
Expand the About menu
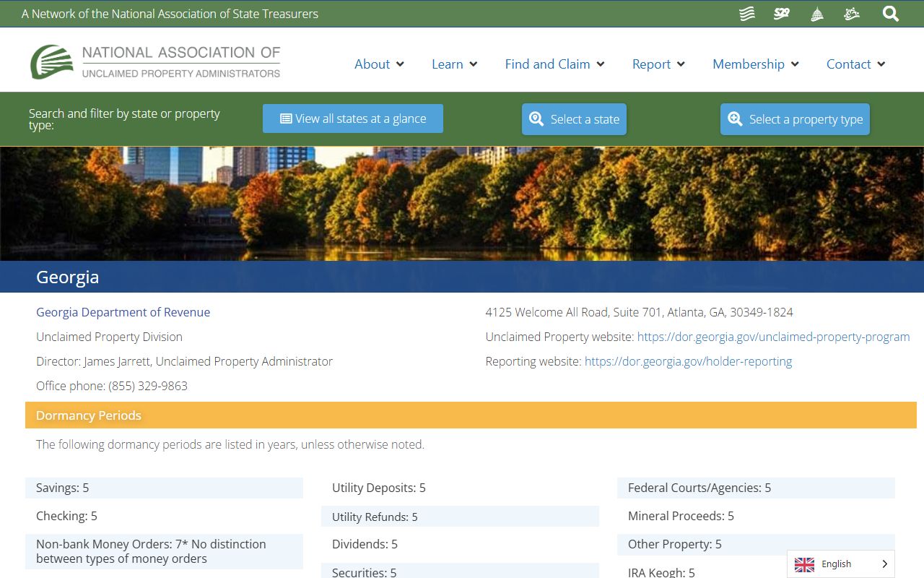(x=379, y=64)
